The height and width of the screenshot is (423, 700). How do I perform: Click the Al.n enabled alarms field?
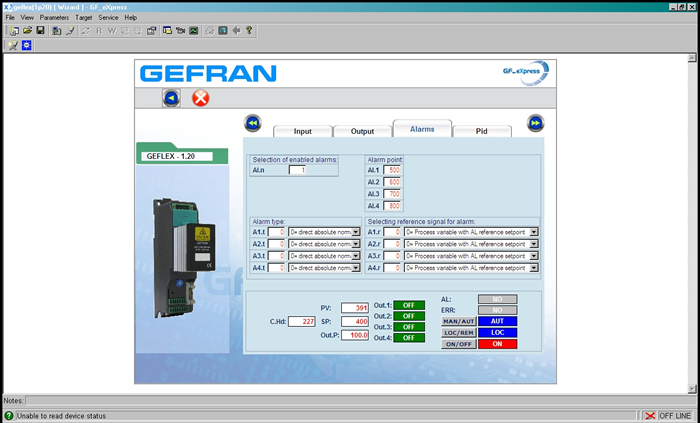click(297, 170)
